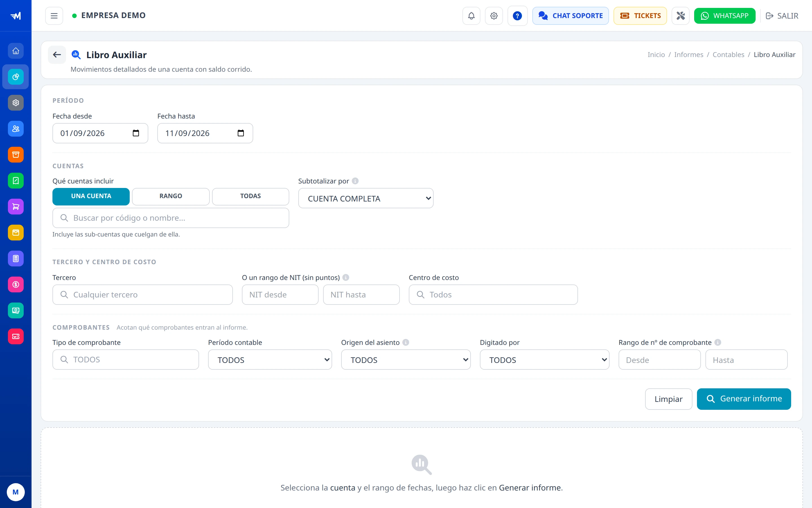
Task: Open CHAT SOPORTE
Action: coord(570,16)
